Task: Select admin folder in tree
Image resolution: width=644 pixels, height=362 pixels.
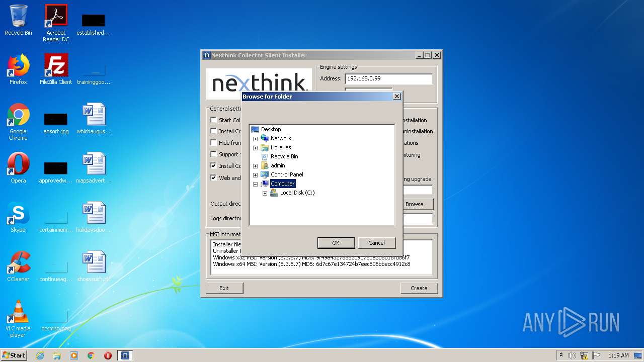Action: click(x=278, y=165)
